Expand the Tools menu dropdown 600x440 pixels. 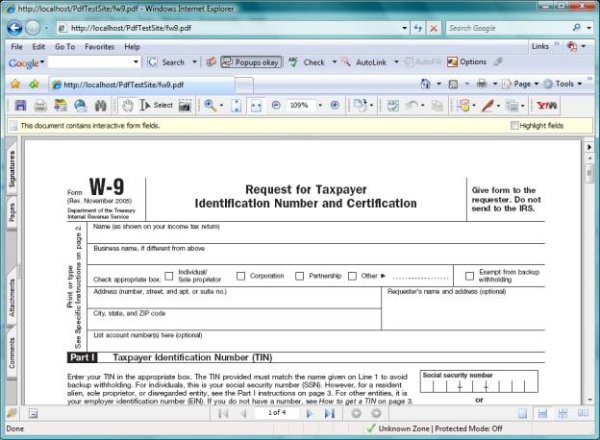point(580,84)
